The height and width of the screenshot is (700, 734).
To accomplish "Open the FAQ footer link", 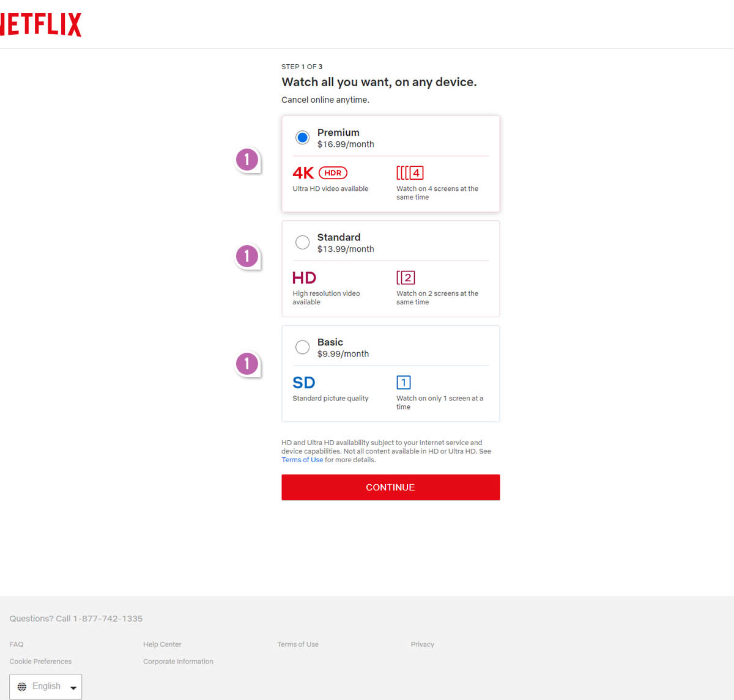I will (17, 644).
